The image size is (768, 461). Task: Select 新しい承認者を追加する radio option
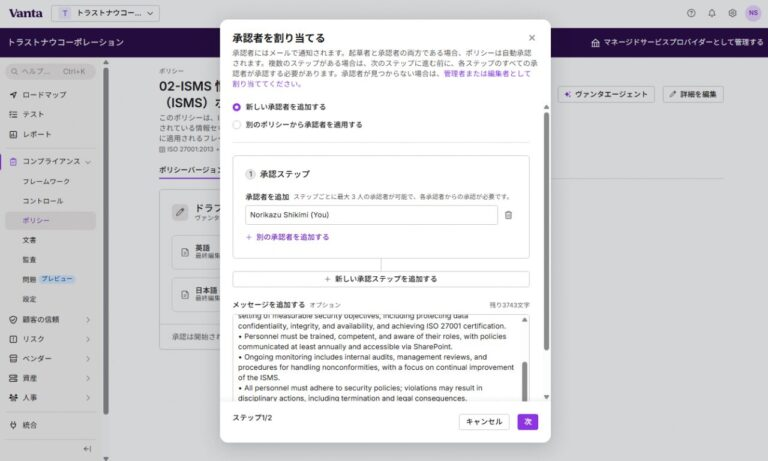click(x=237, y=107)
